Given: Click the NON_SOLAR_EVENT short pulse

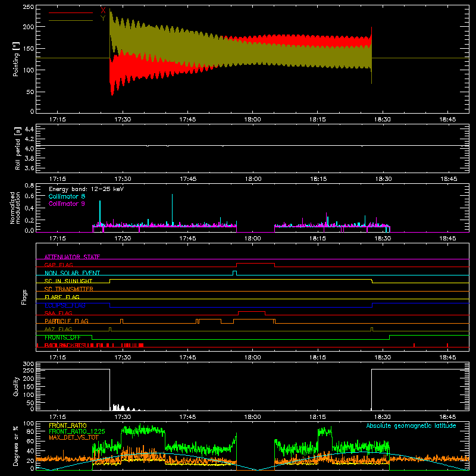Looking at the screenshot, I should 234,271.
